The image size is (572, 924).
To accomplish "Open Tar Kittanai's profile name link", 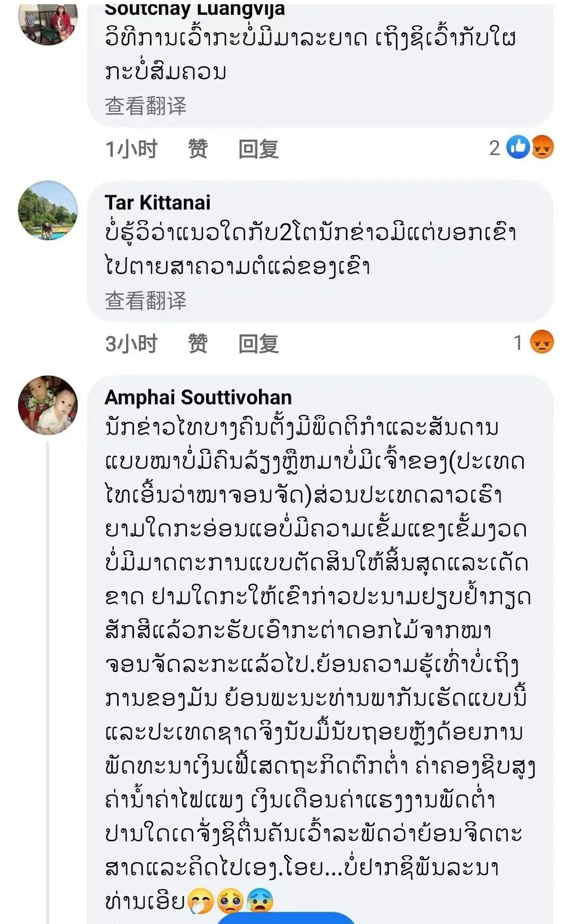I will [157, 203].
